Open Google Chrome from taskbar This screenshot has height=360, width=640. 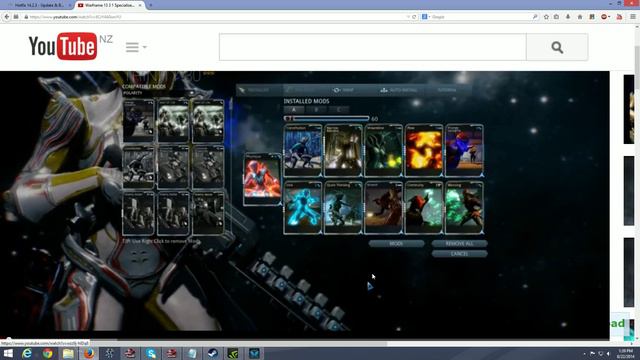tap(47, 353)
